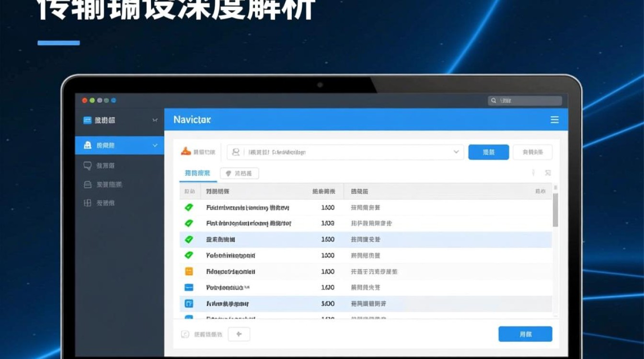Click the blue card icon in the sixth row
Image resolution: width=644 pixels, height=359 pixels.
click(189, 288)
